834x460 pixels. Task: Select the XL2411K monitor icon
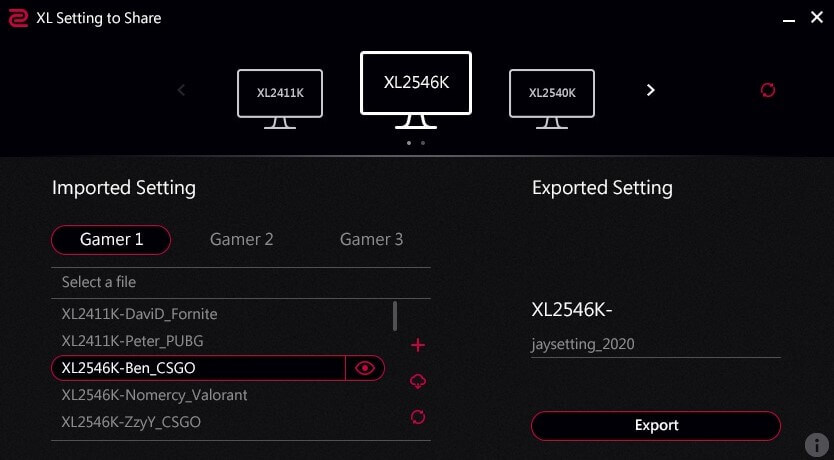click(x=280, y=96)
